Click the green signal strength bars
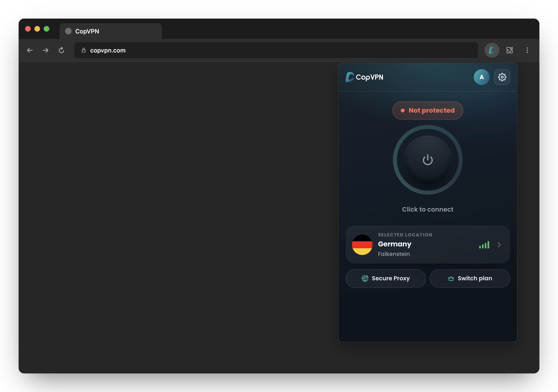 (x=484, y=245)
